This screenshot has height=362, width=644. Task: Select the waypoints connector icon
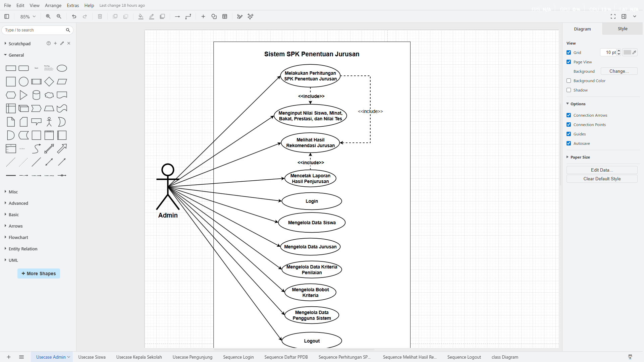[x=188, y=16]
